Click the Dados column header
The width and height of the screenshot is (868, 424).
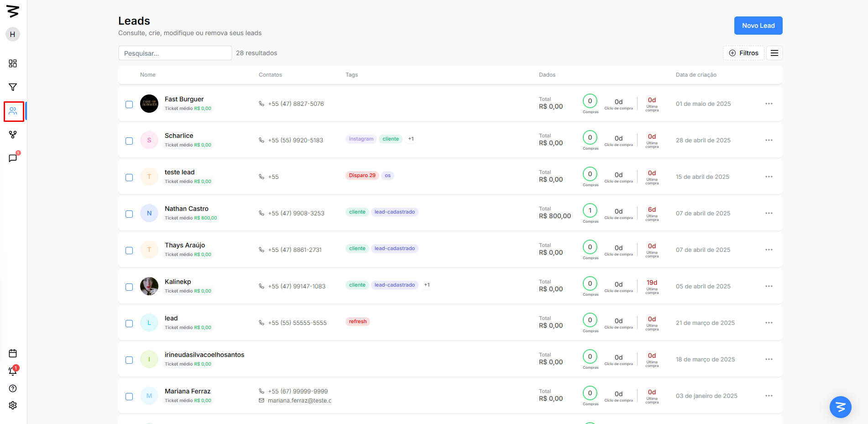click(x=547, y=75)
